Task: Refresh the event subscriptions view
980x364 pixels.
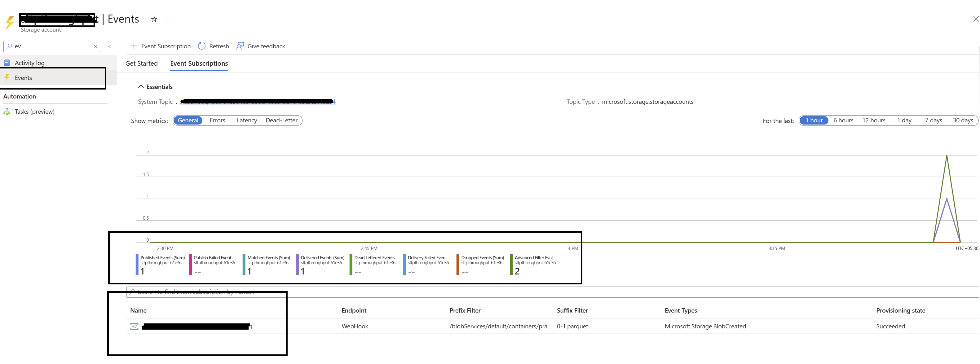Action: coord(214,46)
